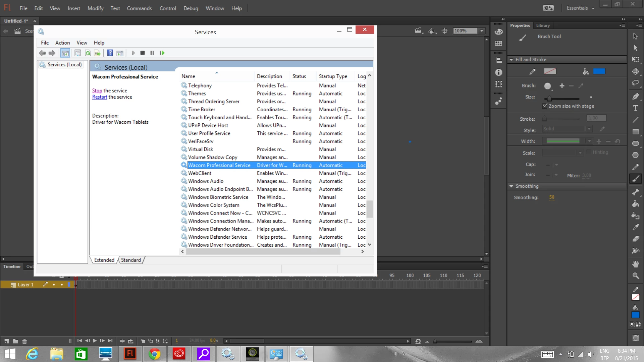Click the Stop Service toolbar button
This screenshot has height=362, width=644.
pyautogui.click(x=143, y=53)
